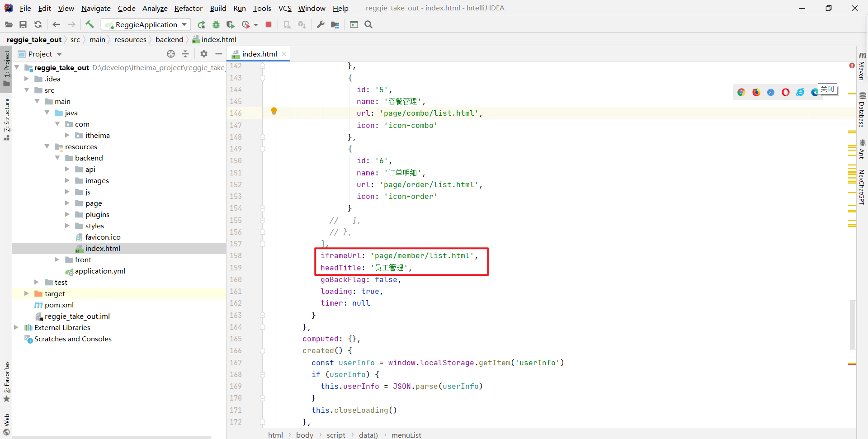
Task: Click menuList in bottom breadcrumb
Action: coord(406,435)
